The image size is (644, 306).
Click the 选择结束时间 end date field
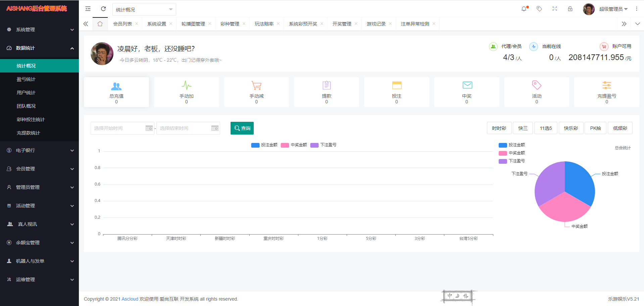184,128
